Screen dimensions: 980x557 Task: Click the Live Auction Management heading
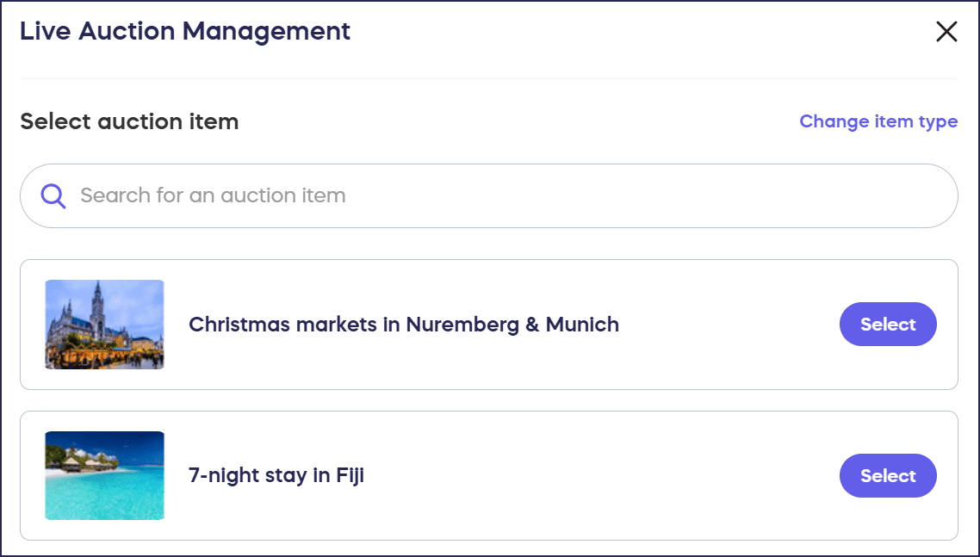point(185,32)
